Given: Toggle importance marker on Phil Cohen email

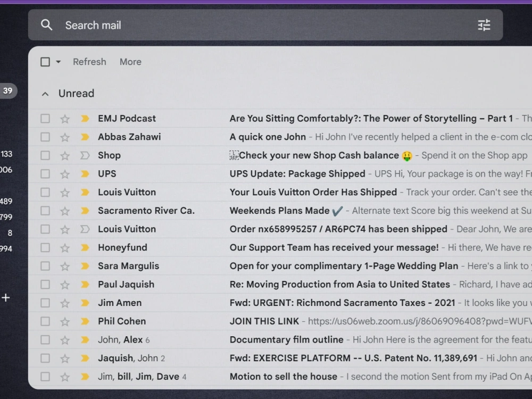Looking at the screenshot, I should [85, 321].
